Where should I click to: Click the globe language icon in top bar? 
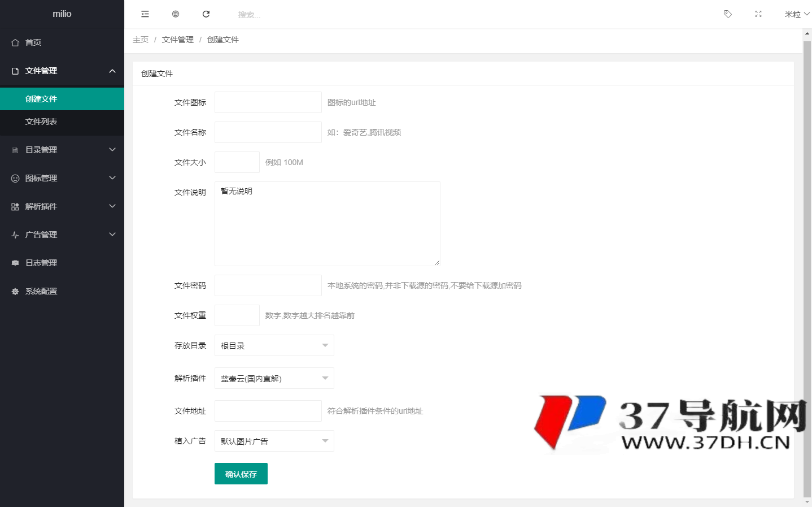175,14
